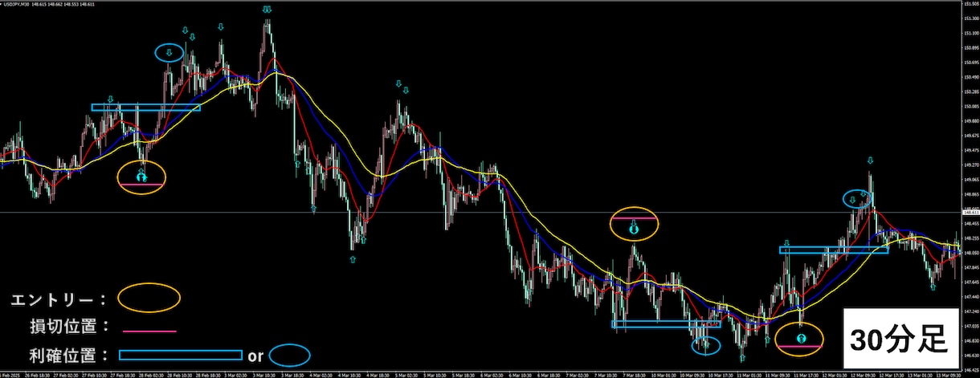
Task: Click the 150.490 price level label
Action: pyautogui.click(x=970, y=77)
